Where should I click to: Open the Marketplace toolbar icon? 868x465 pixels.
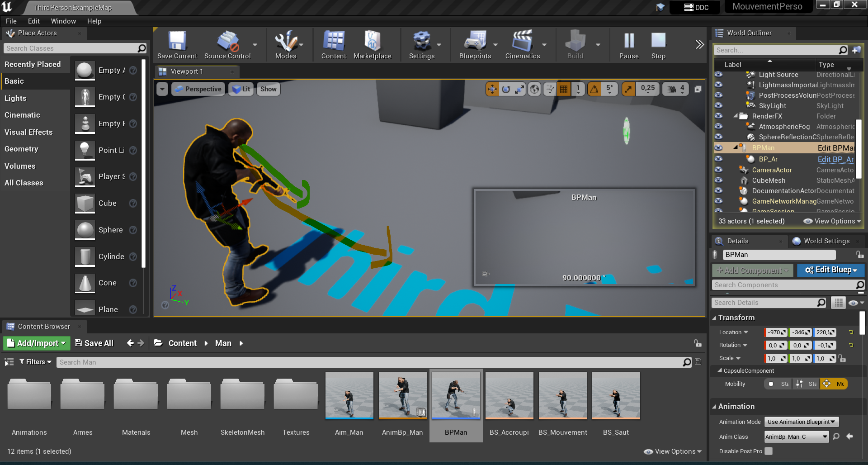(373, 45)
